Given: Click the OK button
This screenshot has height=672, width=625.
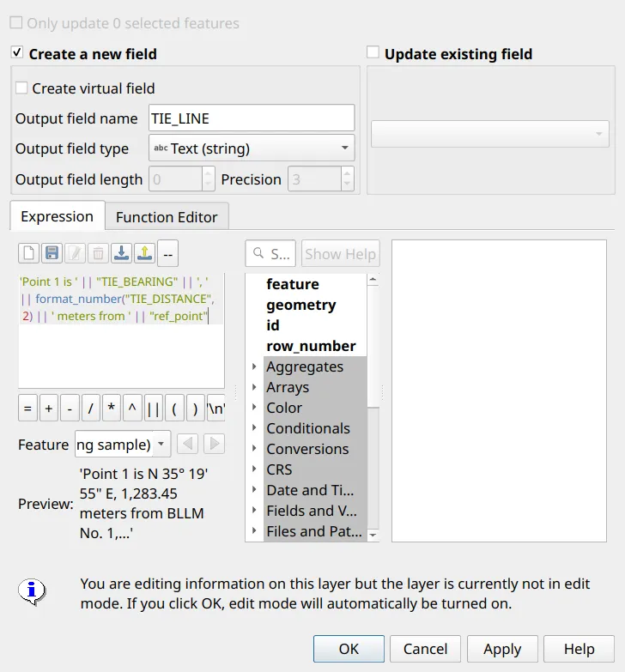Looking at the screenshot, I should [x=349, y=649].
